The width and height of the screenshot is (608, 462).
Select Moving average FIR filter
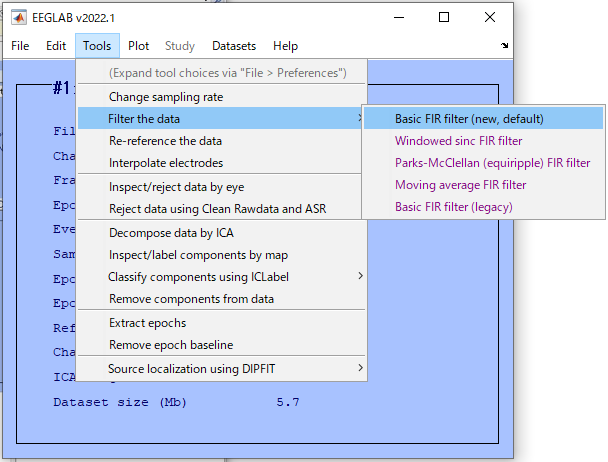coord(484,185)
